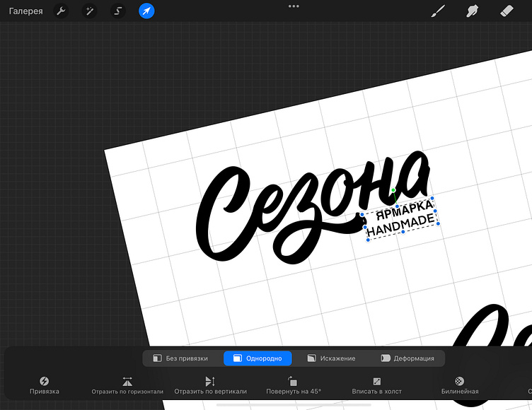Tap the three dots at top center
The height and width of the screenshot is (410, 532).
[294, 6]
